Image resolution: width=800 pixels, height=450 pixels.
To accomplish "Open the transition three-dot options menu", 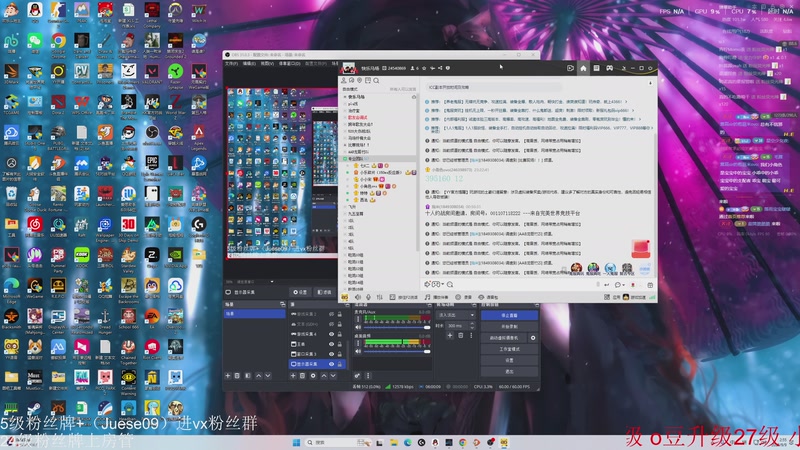I will (471, 335).
